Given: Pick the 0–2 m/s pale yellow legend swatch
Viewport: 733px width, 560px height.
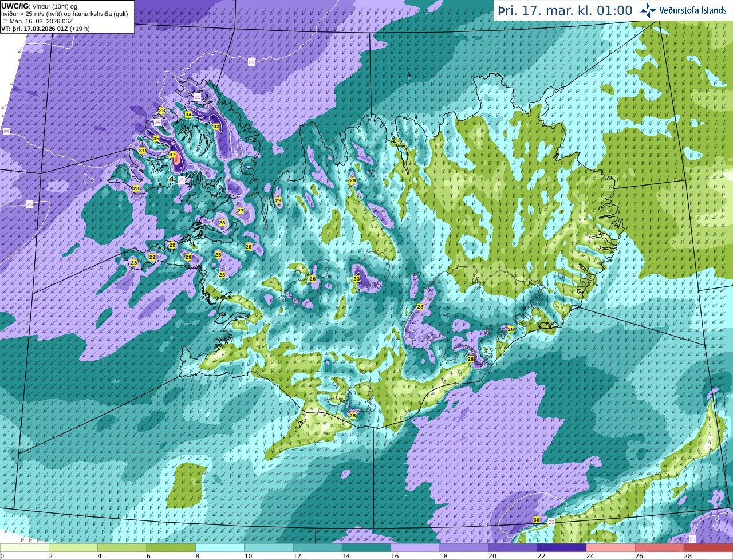Looking at the screenshot, I should [x=25, y=548].
